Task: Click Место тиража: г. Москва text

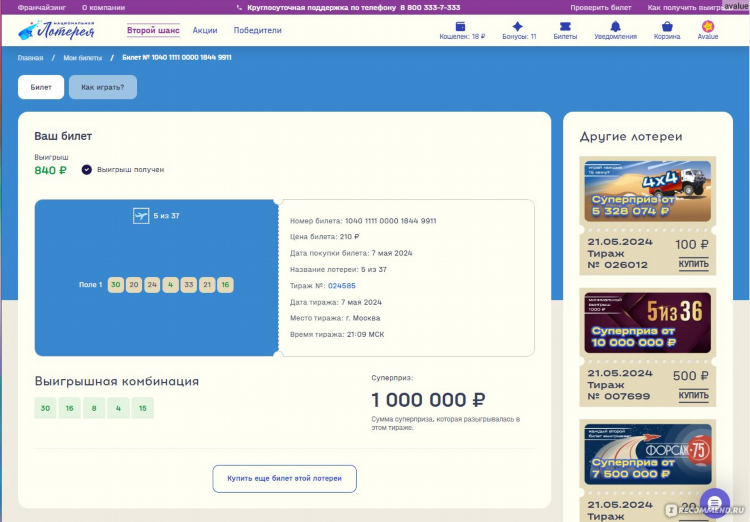Action: click(x=335, y=318)
